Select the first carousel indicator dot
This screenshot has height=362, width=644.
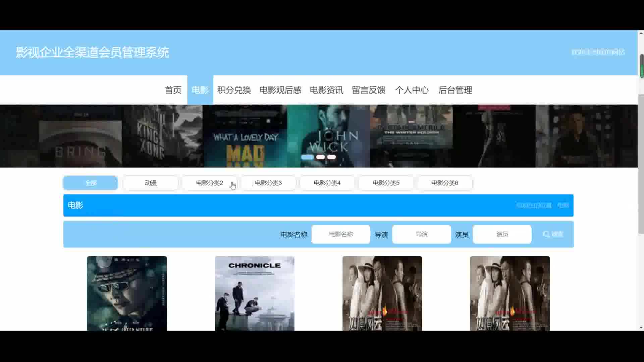pyautogui.click(x=307, y=157)
